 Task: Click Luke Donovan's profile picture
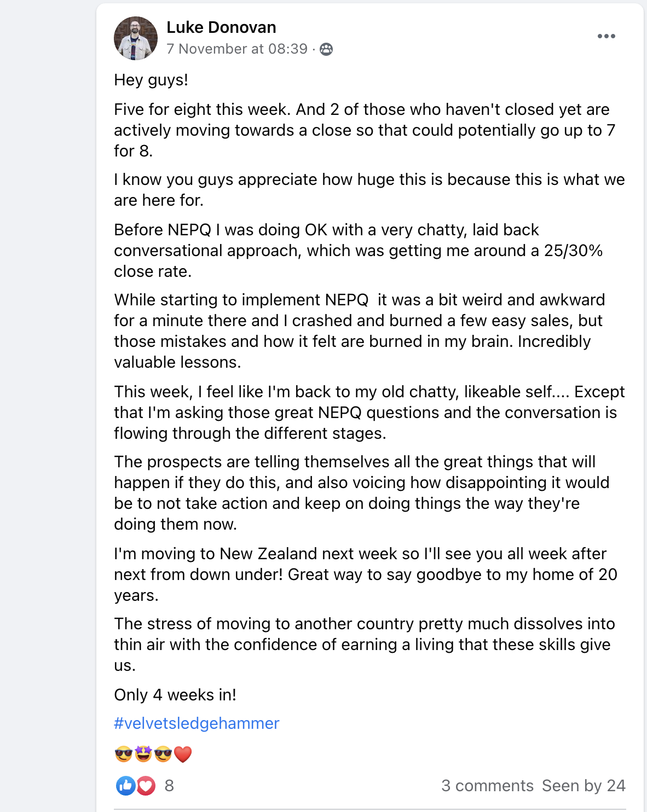point(136,38)
